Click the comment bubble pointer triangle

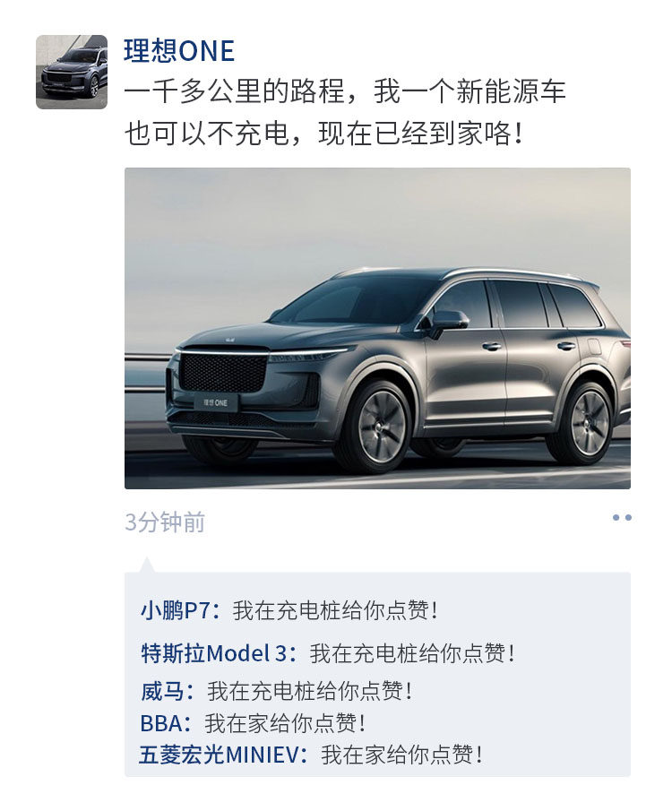(x=146, y=565)
